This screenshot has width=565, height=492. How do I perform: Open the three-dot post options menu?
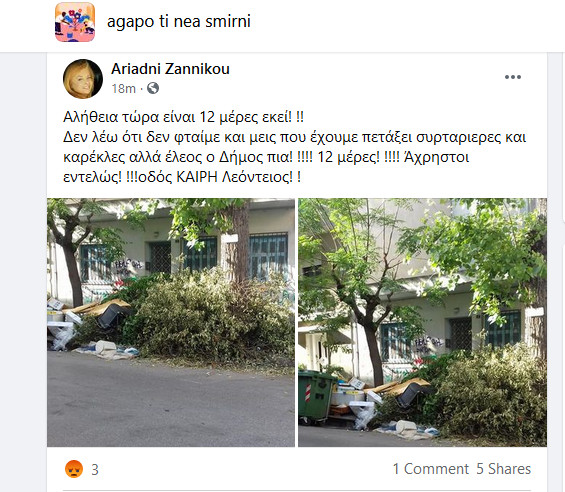[513, 77]
